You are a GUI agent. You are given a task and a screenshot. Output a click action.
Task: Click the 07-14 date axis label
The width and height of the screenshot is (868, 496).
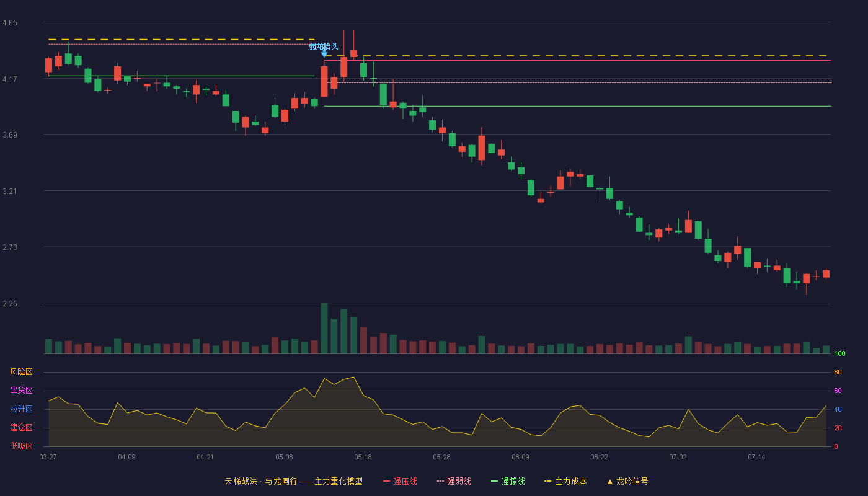(756, 457)
